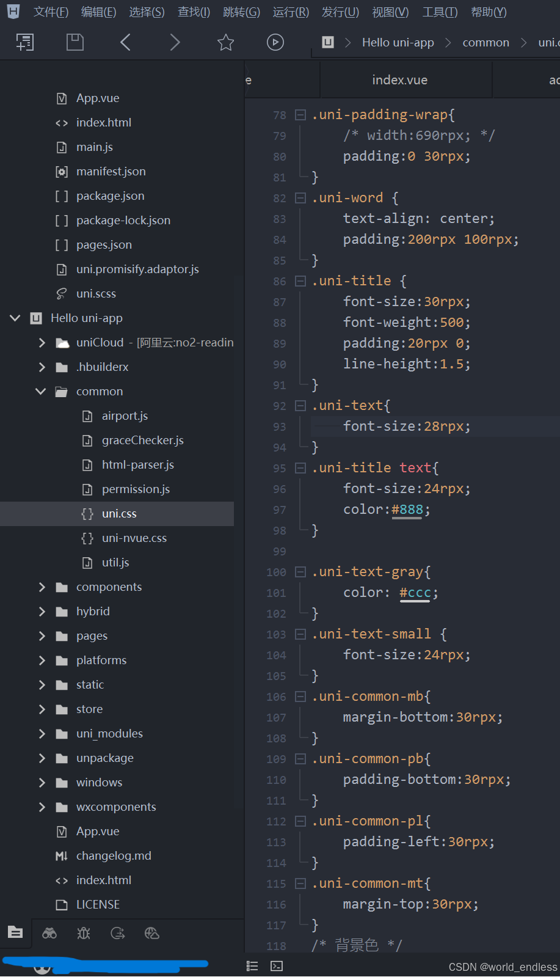This screenshot has height=977, width=560.
Task: Click the #ccc color value on line 101
Action: [x=415, y=593]
